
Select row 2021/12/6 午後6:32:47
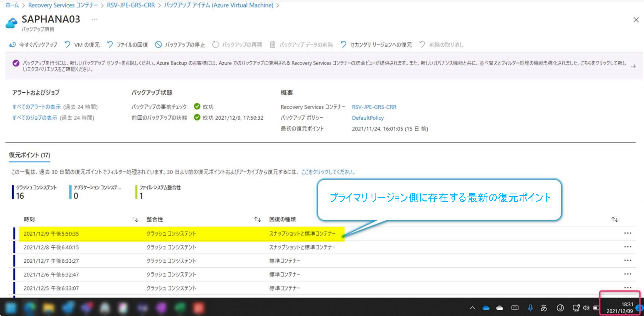tap(322, 274)
